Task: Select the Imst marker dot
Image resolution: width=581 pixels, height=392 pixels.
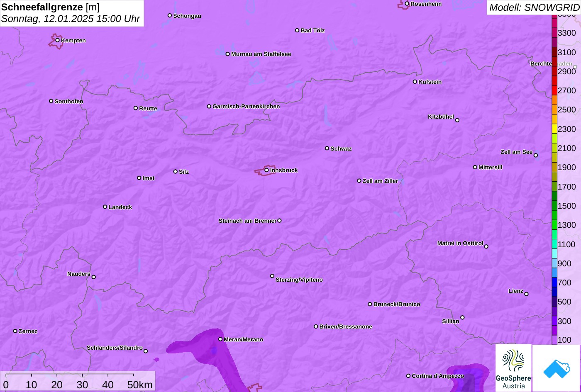Action: (139, 178)
